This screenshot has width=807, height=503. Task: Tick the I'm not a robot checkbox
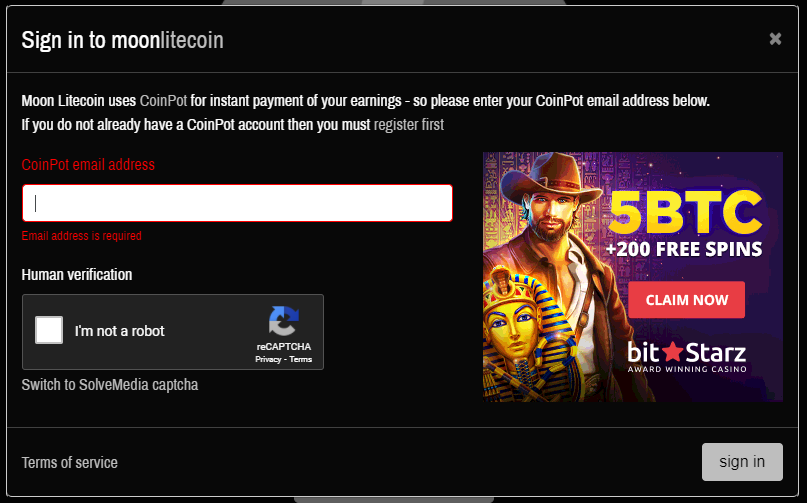49,330
